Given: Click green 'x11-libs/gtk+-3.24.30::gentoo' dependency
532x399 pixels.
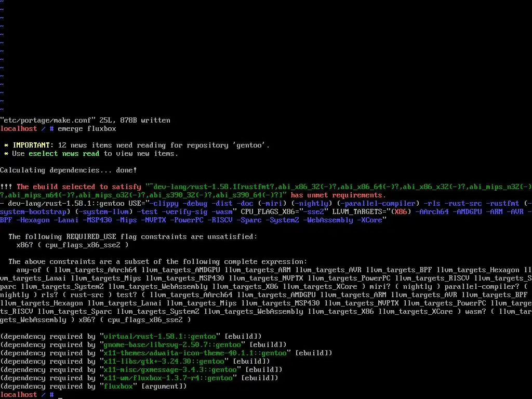Looking at the screenshot, I should click(164, 362).
